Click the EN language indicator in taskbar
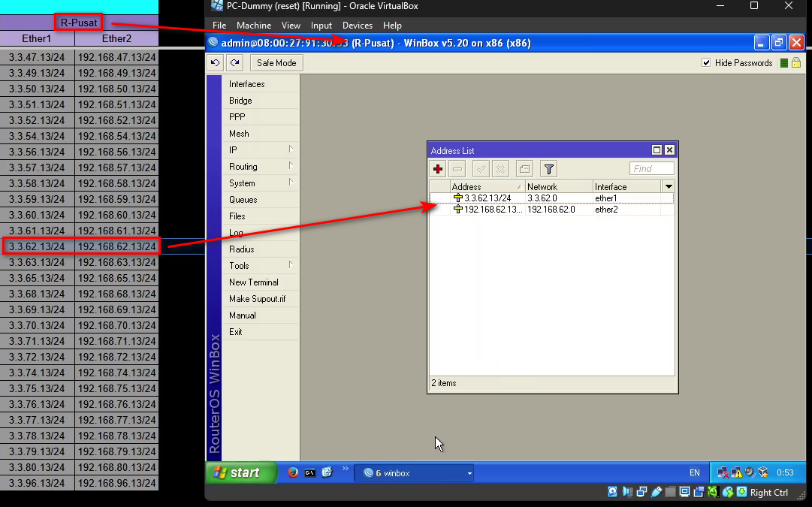This screenshot has height=507, width=812. [695, 472]
